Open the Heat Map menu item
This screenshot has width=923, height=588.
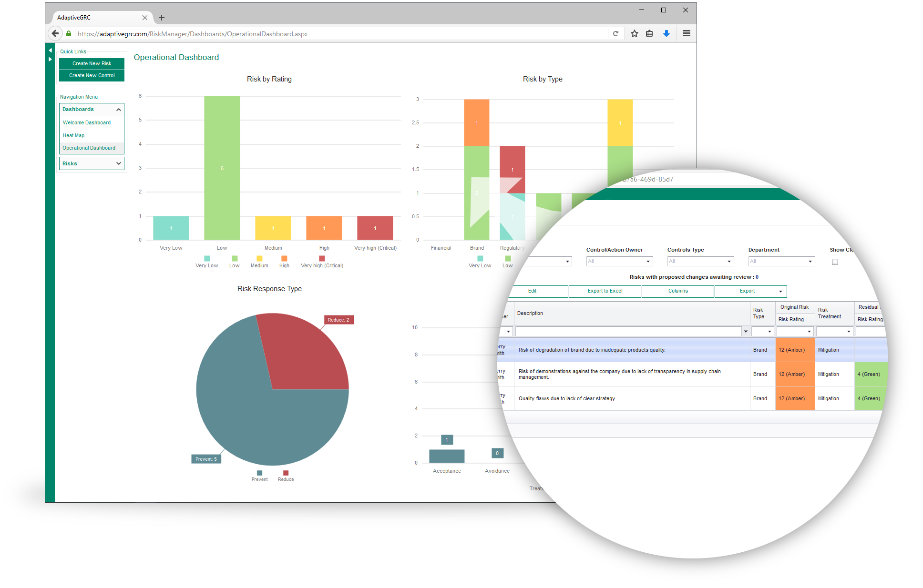tap(74, 135)
